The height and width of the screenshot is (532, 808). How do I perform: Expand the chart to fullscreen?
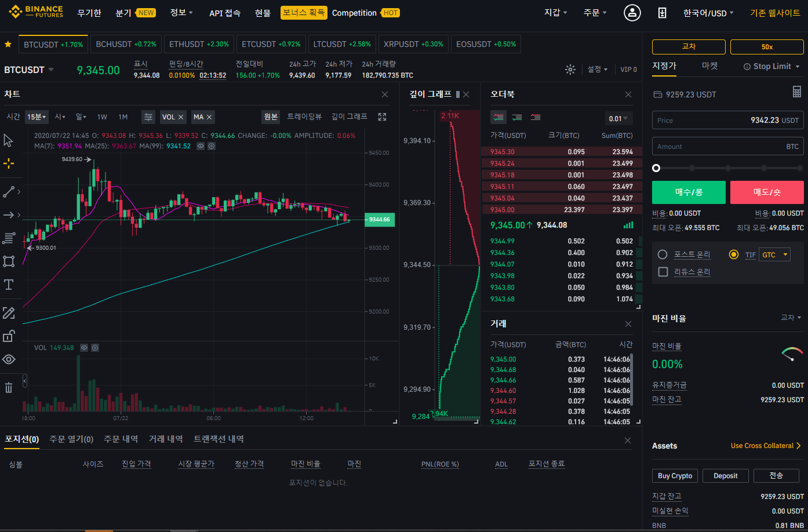pyautogui.click(x=382, y=117)
